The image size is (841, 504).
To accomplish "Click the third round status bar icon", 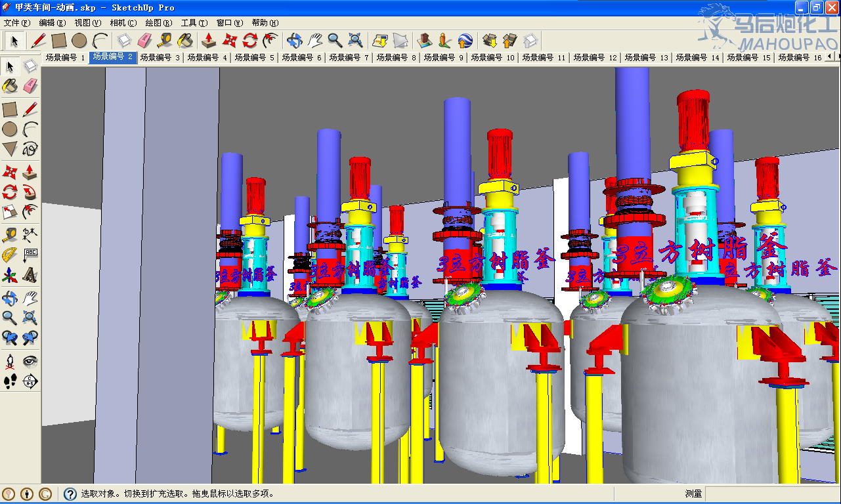I will coord(46,494).
